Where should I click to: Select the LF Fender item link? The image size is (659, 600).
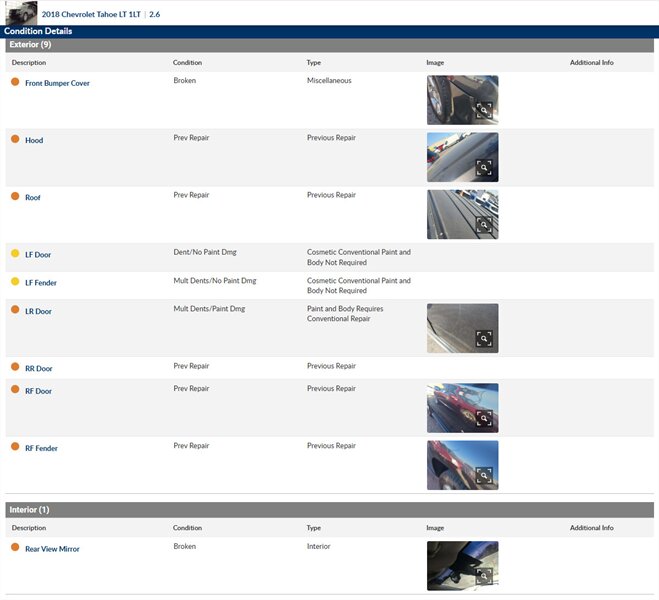(x=41, y=283)
